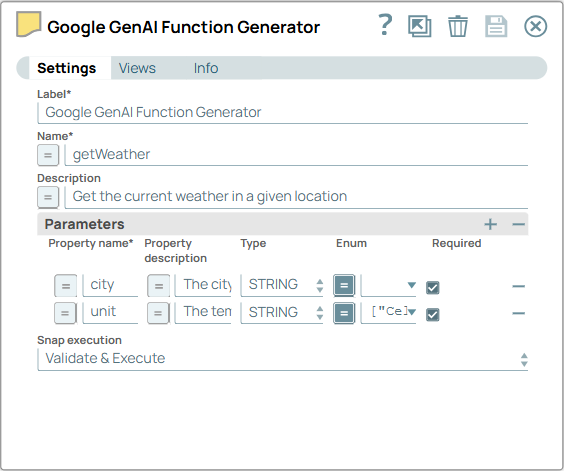Click the Parameters section header
Viewport: 564px width, 471px height.
(283, 224)
